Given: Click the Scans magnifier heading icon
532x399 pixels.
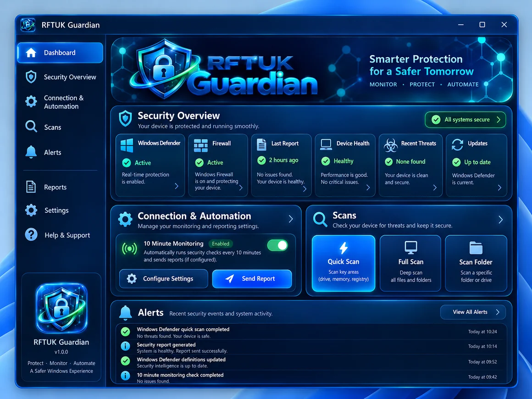Looking at the screenshot, I should pos(320,220).
